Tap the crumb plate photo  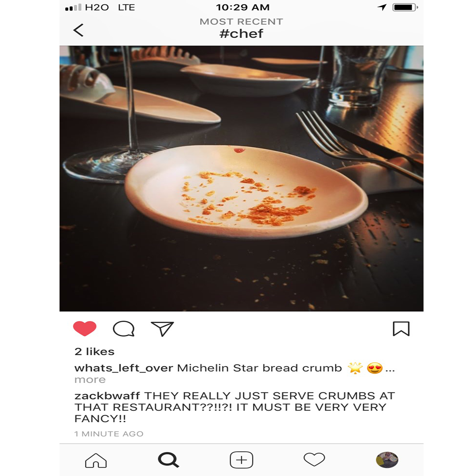click(x=242, y=178)
